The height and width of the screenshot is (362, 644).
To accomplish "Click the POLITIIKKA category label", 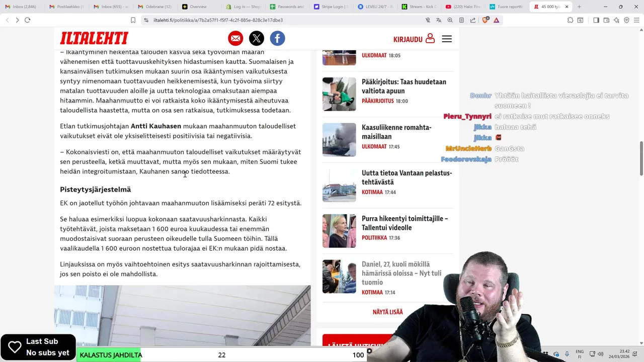I will (374, 238).
